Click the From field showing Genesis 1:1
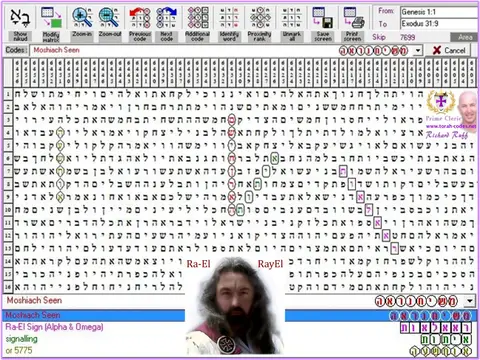 [x=439, y=12]
